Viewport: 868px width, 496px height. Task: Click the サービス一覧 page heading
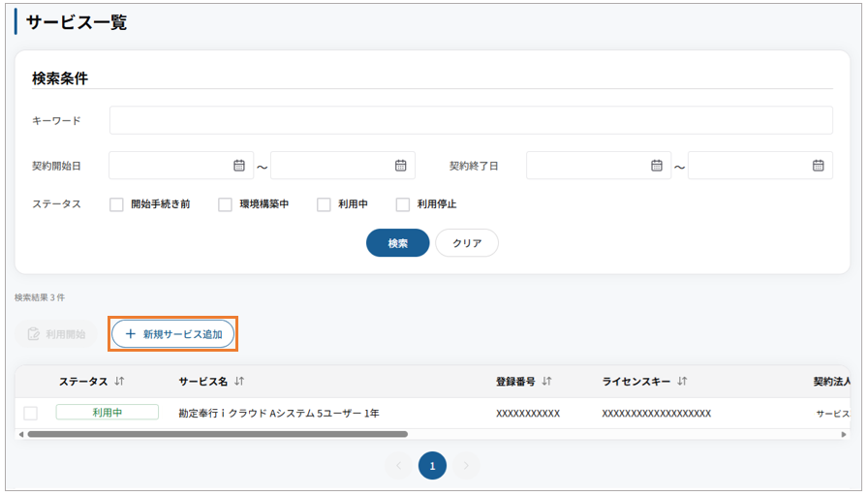tap(77, 22)
